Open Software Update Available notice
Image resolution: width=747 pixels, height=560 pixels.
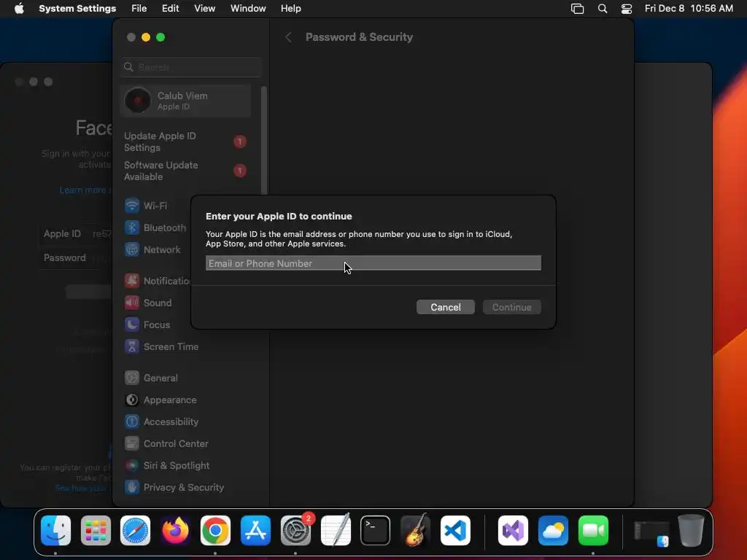[x=186, y=171]
